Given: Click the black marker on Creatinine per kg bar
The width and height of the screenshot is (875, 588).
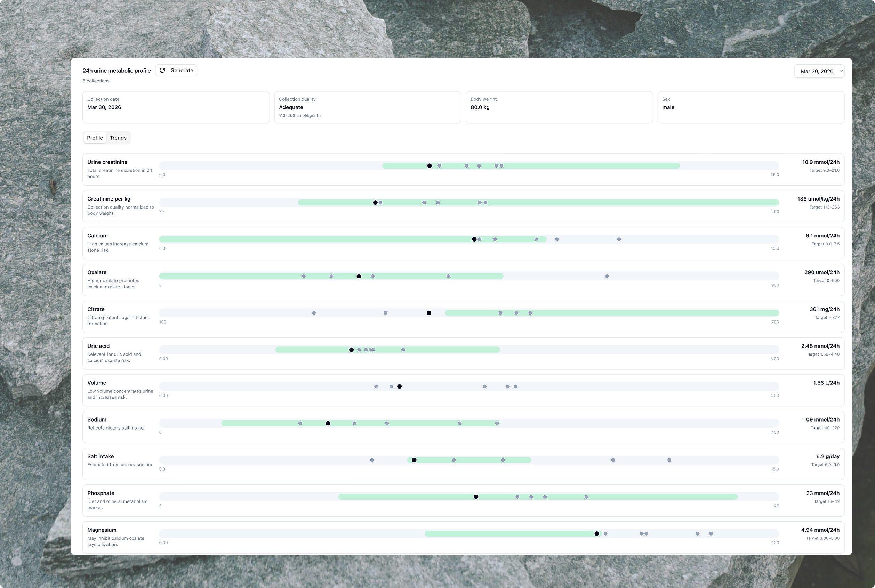Looking at the screenshot, I should point(375,203).
